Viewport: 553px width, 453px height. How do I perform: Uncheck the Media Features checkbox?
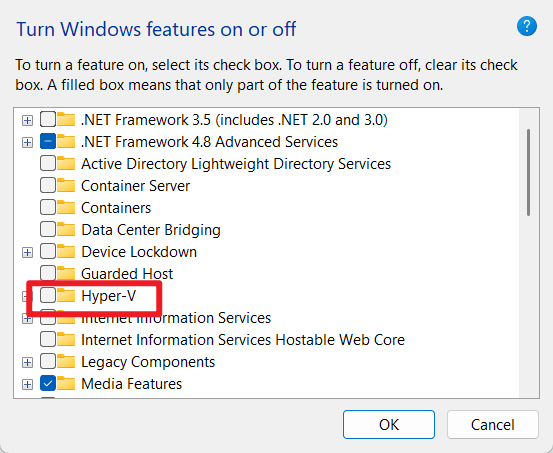(x=48, y=383)
